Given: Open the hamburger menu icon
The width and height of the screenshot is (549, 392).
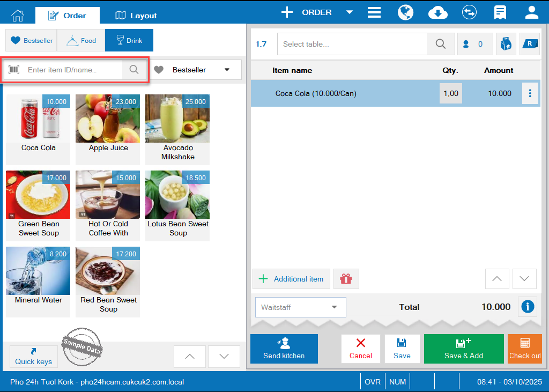Looking at the screenshot, I should [x=374, y=12].
